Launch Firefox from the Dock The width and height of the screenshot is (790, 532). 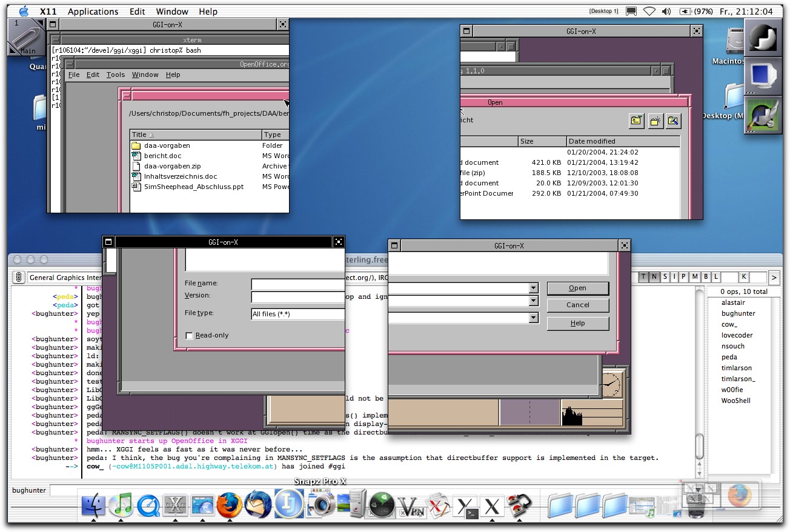click(x=230, y=505)
